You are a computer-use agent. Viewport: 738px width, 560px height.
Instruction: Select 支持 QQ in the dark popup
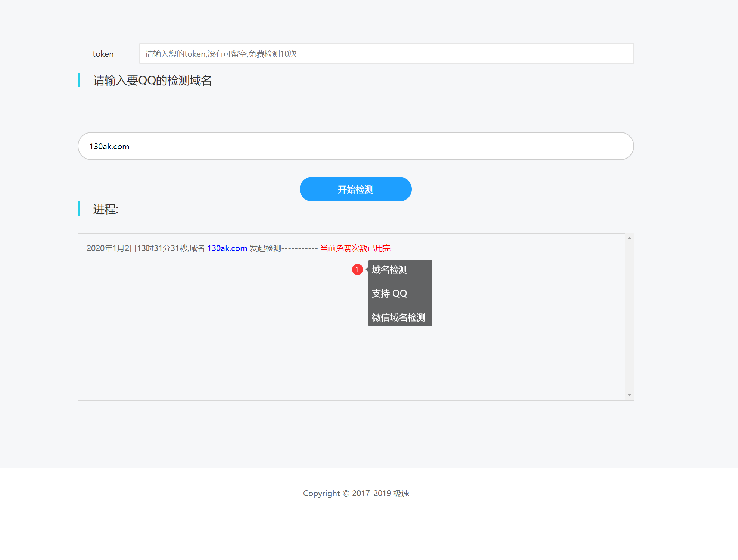[x=389, y=294]
